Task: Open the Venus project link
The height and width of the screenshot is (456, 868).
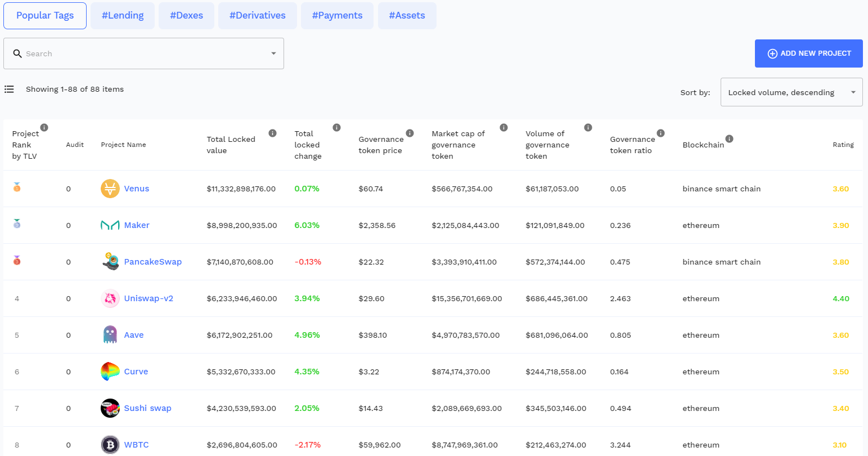Action: [137, 189]
